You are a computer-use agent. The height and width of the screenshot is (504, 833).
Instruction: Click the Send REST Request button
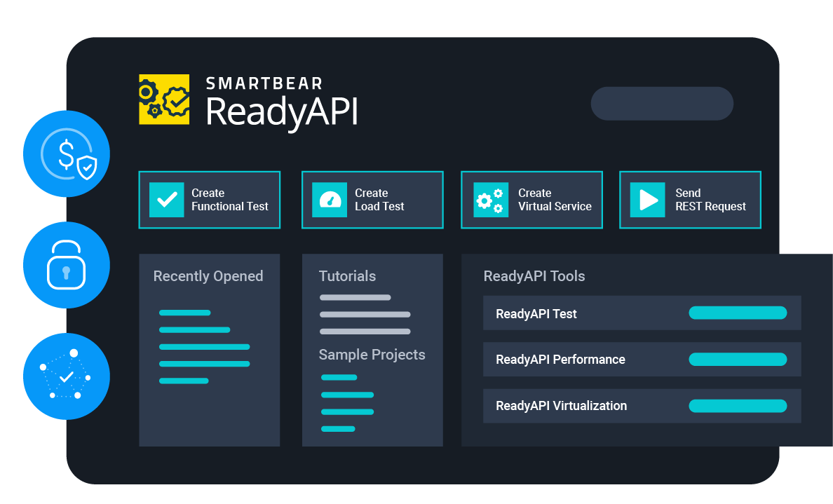coord(690,200)
